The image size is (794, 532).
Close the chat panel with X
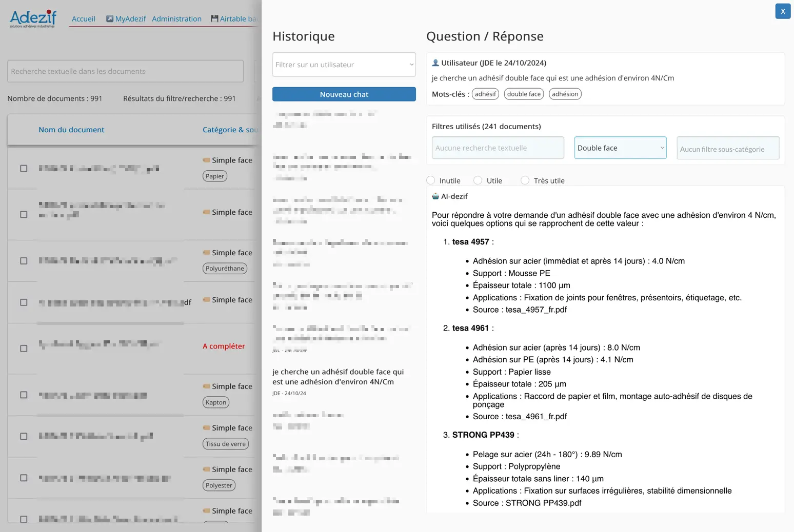pyautogui.click(x=782, y=11)
